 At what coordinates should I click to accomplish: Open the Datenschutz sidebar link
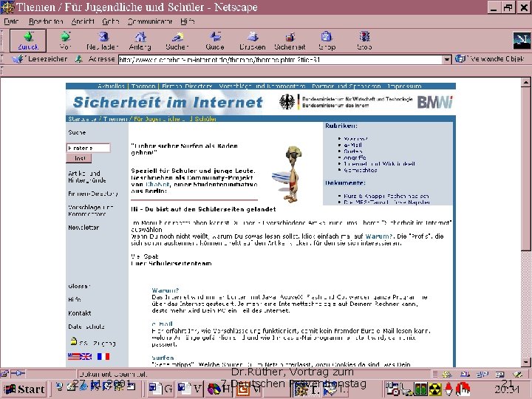86,327
